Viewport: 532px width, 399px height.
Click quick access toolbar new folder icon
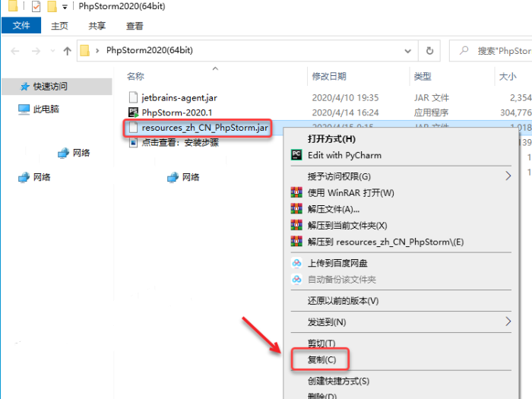point(52,6)
